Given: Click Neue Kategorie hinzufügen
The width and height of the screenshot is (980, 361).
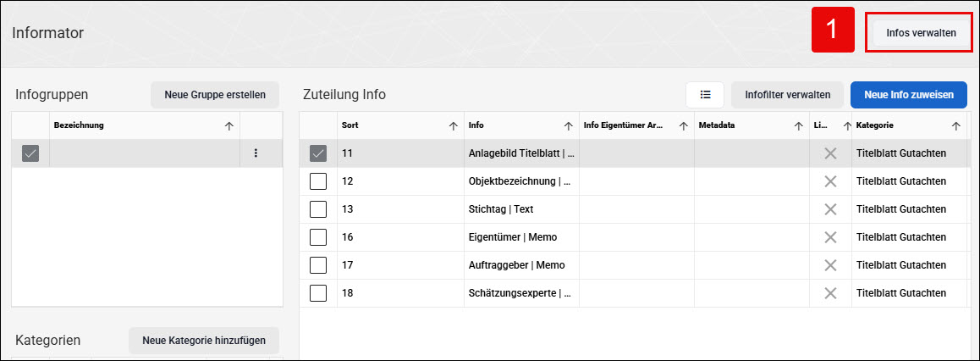Looking at the screenshot, I should click(204, 341).
